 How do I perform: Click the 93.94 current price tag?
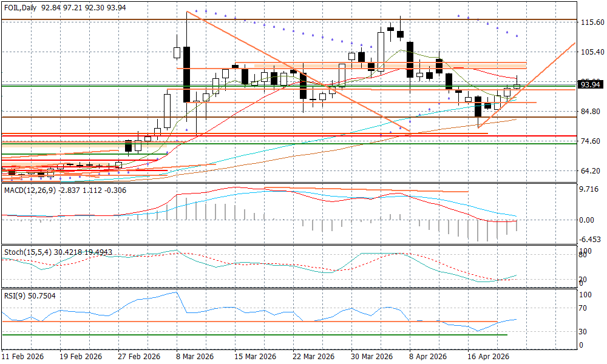pyautogui.click(x=590, y=84)
